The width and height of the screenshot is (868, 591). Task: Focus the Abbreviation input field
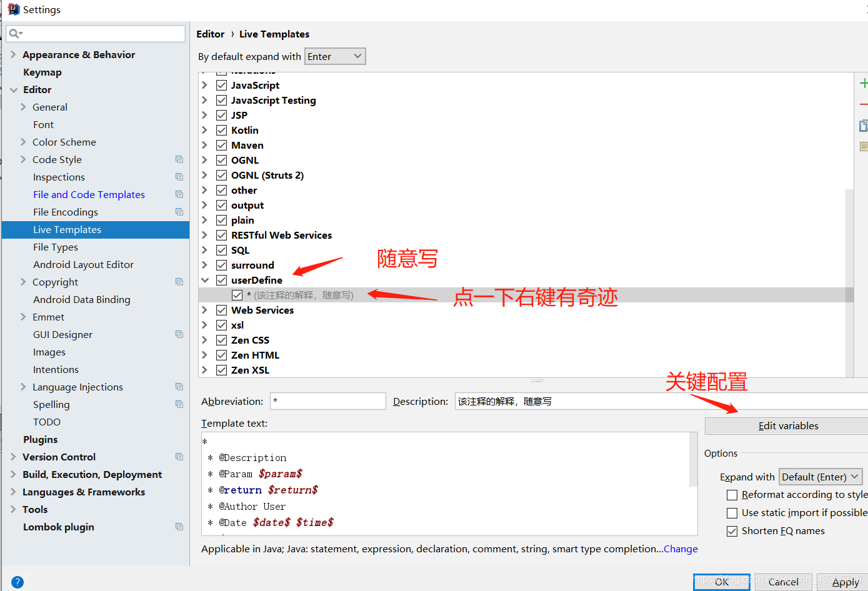[x=328, y=401]
